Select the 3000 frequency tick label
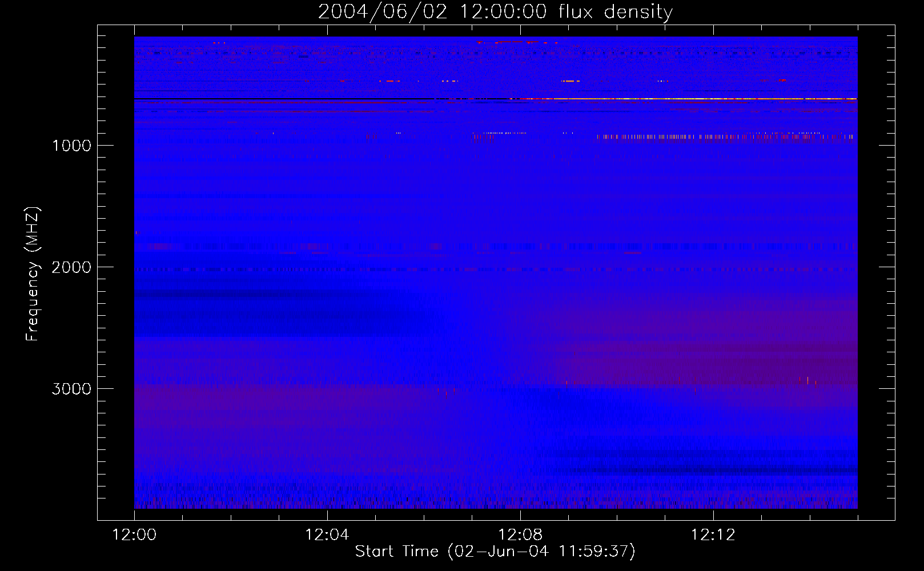The height and width of the screenshot is (571, 924). pos(71,389)
